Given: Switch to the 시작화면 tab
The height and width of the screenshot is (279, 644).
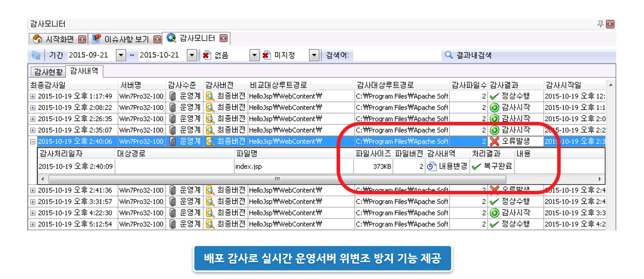Looking at the screenshot, I should (x=59, y=39).
